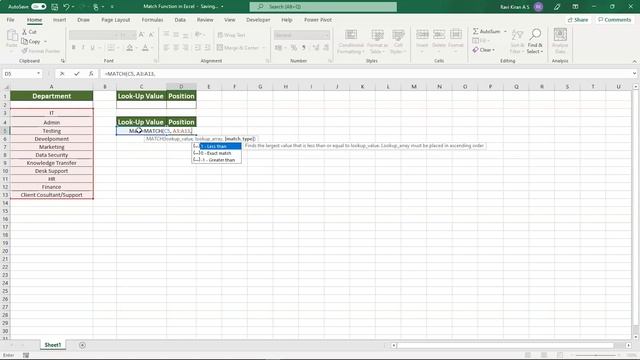The width and height of the screenshot is (640, 360).
Task: Select the Data Security cell
Action: pyautogui.click(x=52, y=155)
